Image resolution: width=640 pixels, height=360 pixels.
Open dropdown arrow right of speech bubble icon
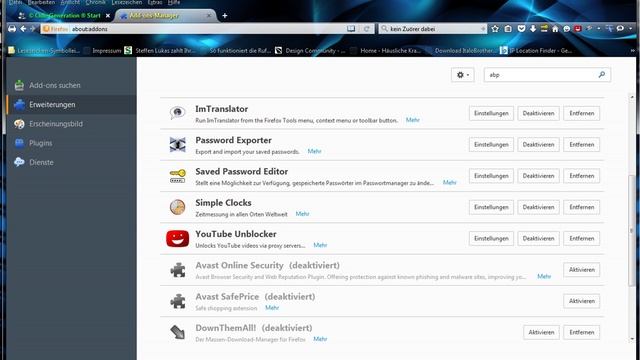631,29
